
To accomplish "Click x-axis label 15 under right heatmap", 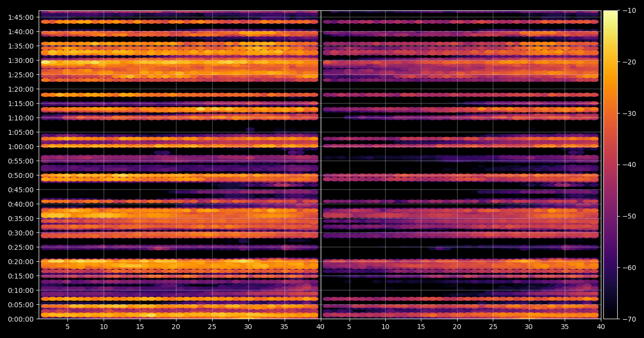I will pyautogui.click(x=421, y=327).
